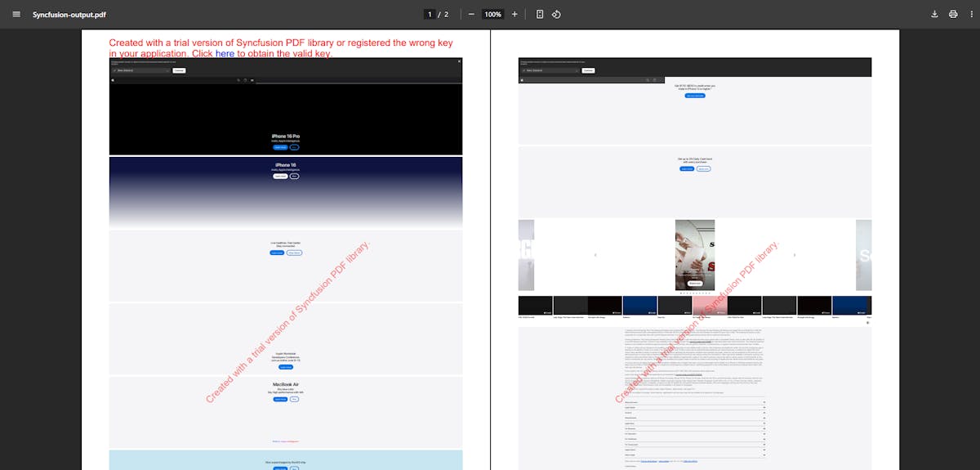Toggle fit to page view
Viewport: 980px width, 470px height.
click(x=540, y=14)
